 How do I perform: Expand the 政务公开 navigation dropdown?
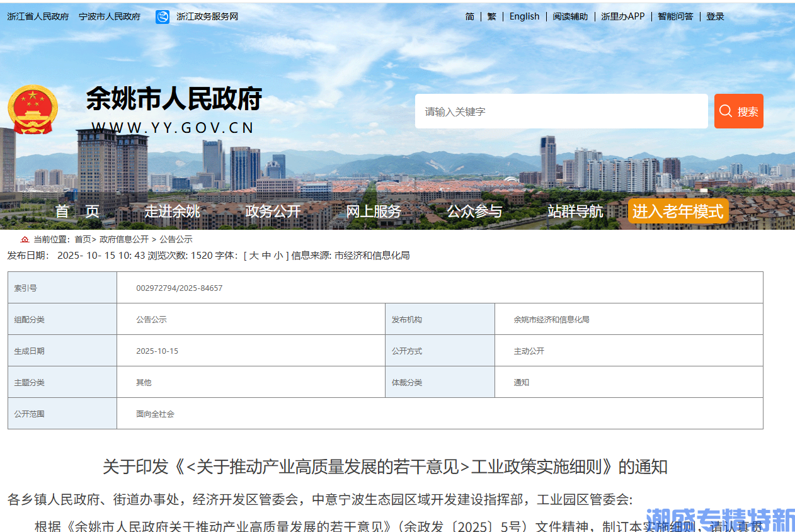(x=273, y=212)
